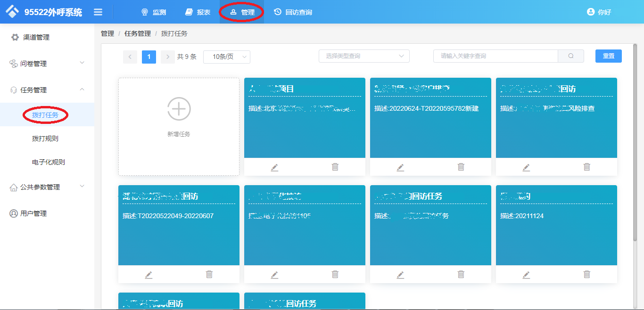Click the 新增任务 plus icon

178,108
